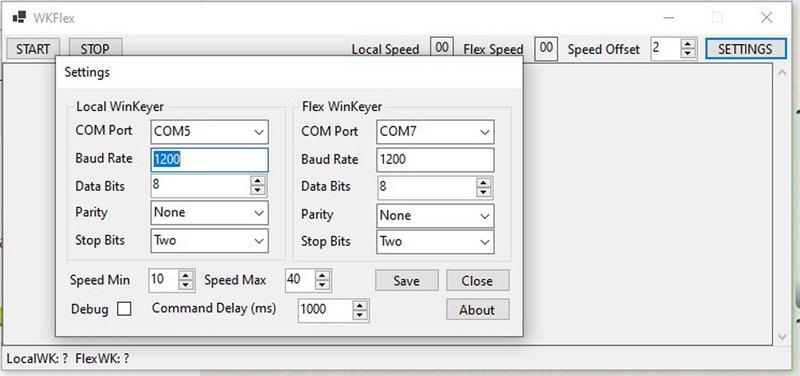Toggle the Debug checkbox
Screen dimensions: 800x376
(x=124, y=309)
